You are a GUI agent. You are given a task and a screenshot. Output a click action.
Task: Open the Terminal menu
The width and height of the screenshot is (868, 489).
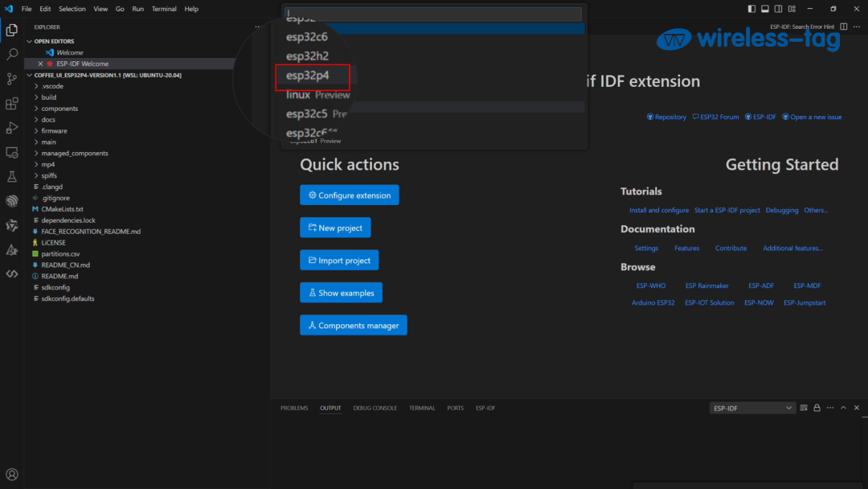pos(164,9)
